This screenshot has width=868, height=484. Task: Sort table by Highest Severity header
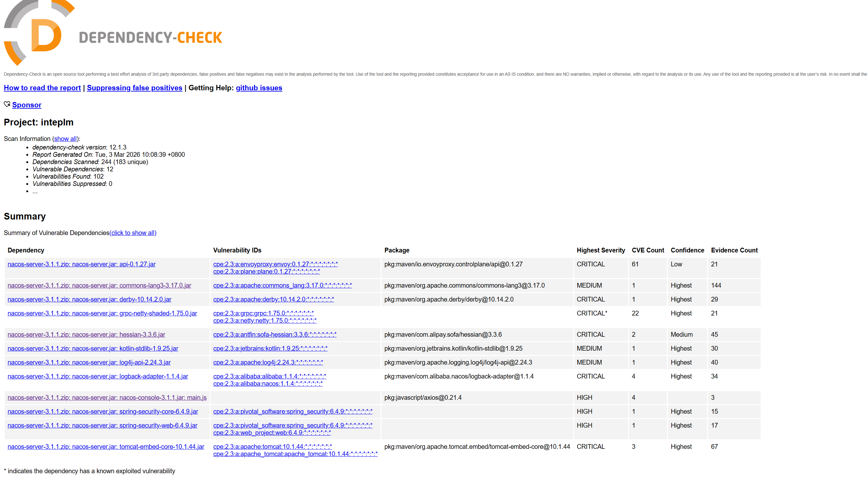click(x=600, y=250)
